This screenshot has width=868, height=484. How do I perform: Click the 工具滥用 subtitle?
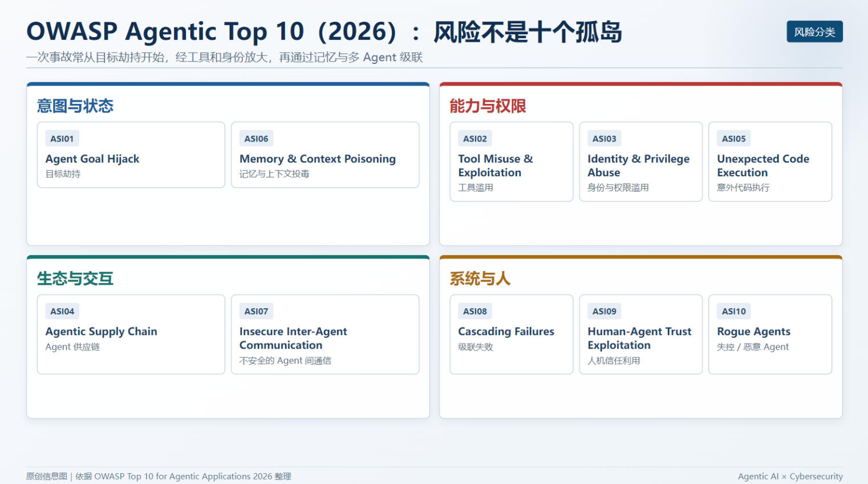tap(476, 188)
